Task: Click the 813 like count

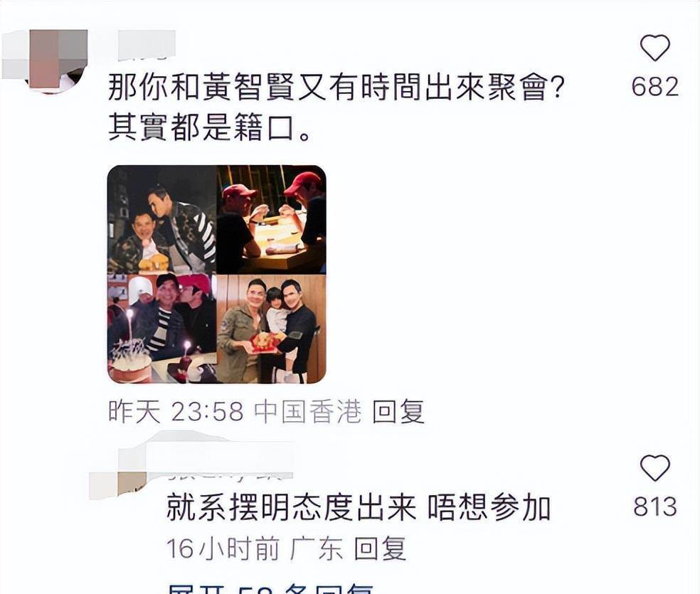Action: click(655, 507)
